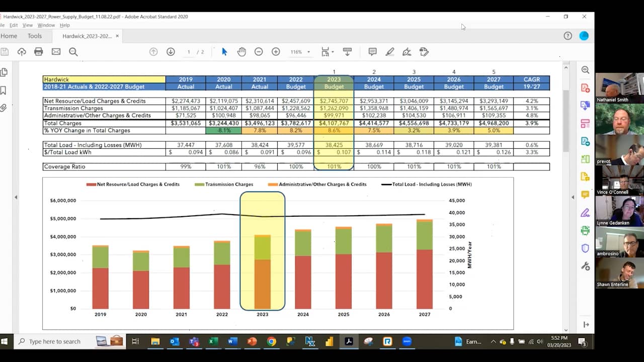This screenshot has width=644, height=362.
Task: Click Shawn Enterline's video thumbnail
Action: tap(619, 272)
